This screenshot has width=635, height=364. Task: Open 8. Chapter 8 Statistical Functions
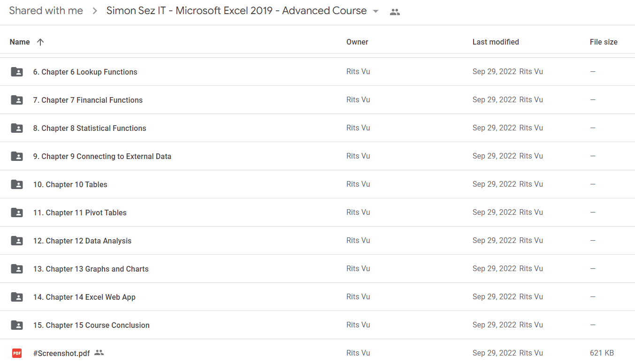click(90, 129)
